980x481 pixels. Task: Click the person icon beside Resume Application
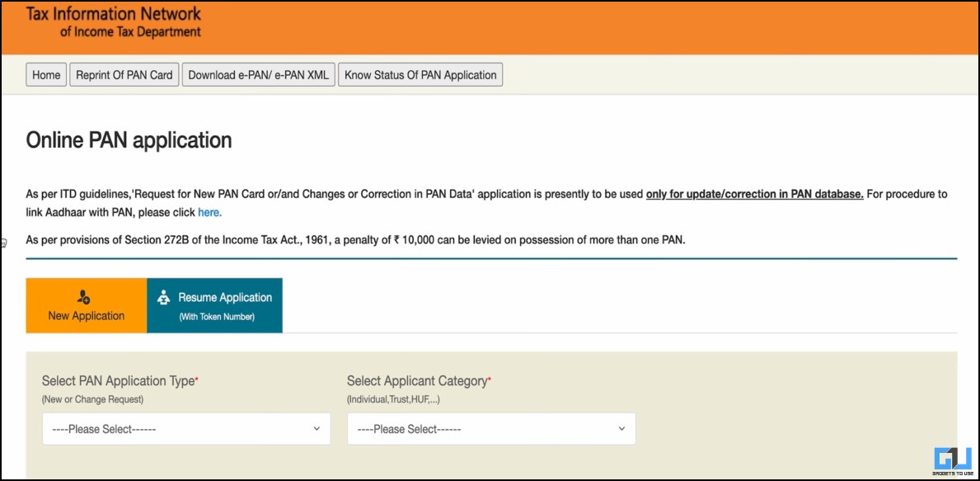click(163, 298)
